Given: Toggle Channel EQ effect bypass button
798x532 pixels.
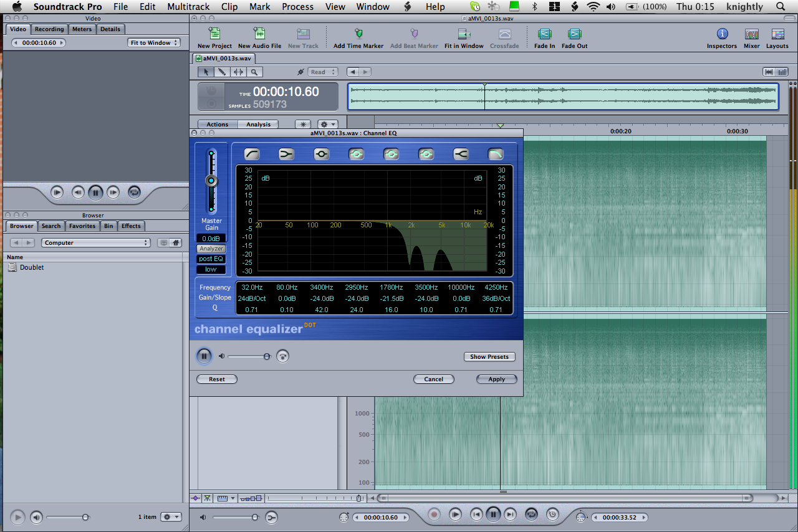Looking at the screenshot, I should [x=283, y=356].
